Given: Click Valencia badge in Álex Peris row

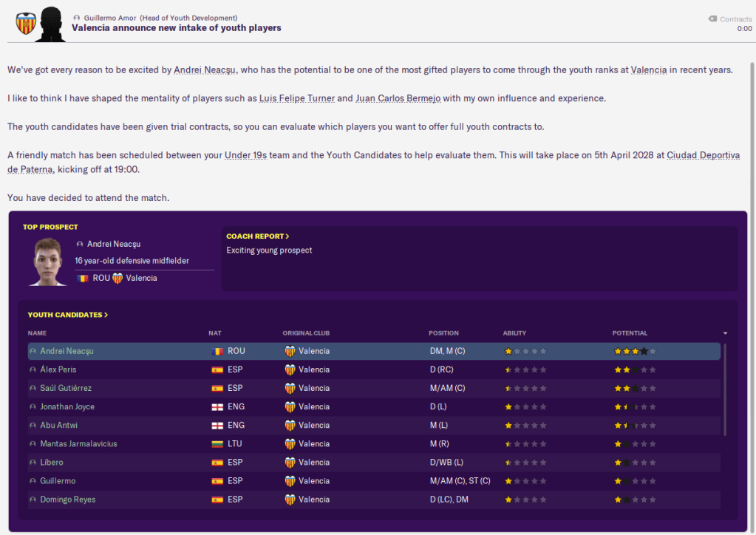Looking at the screenshot, I should coord(290,369).
